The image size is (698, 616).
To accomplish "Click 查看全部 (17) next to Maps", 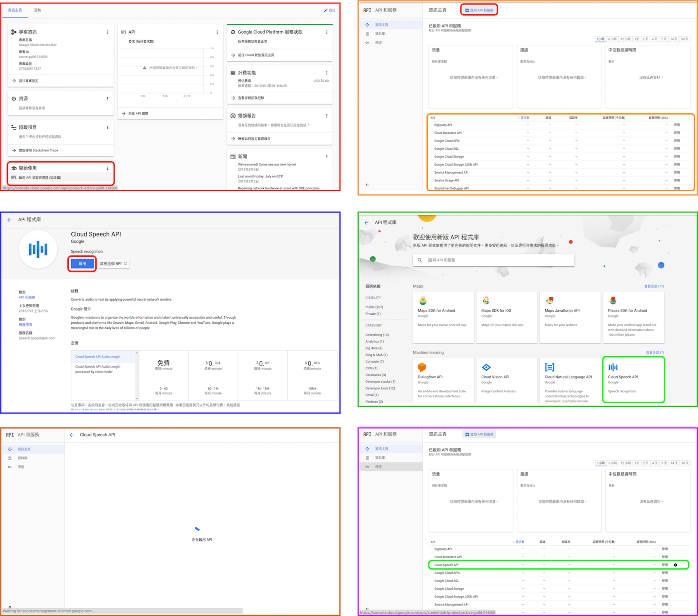I will (x=654, y=286).
